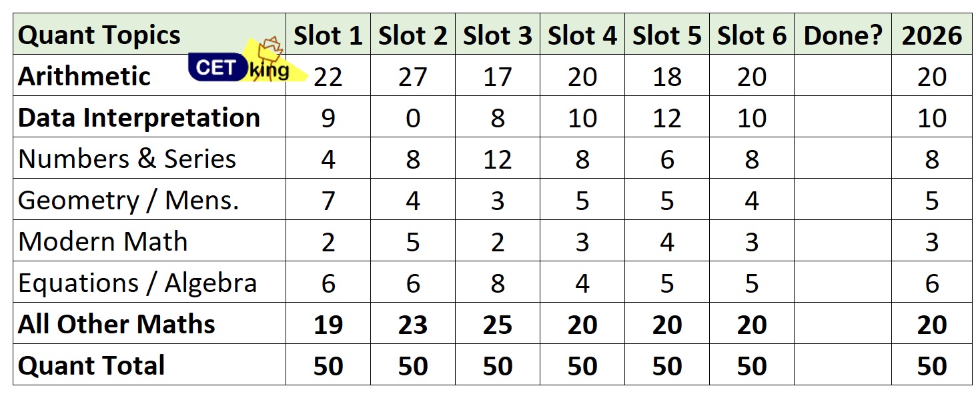Click the Data Interpretation row label
Image resolution: width=980 pixels, height=394 pixels.
pos(139,117)
